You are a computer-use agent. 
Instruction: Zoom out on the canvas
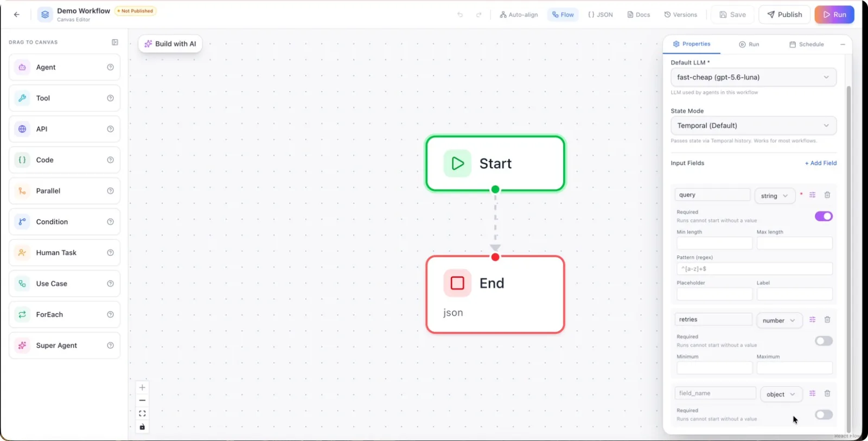(142, 400)
